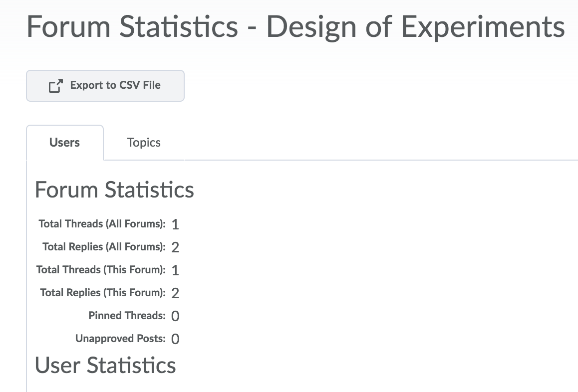Click 'Forum Statistics' in the main page title
578x392 pixels.
pos(132,26)
